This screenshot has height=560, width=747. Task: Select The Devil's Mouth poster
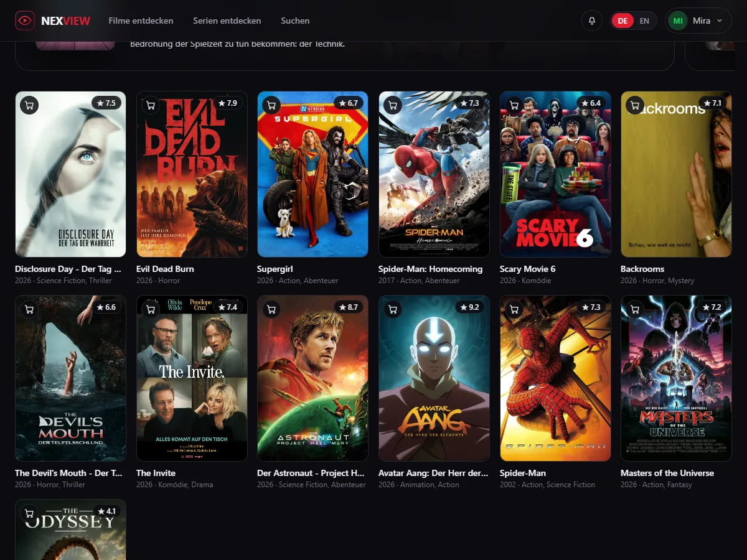(x=70, y=378)
